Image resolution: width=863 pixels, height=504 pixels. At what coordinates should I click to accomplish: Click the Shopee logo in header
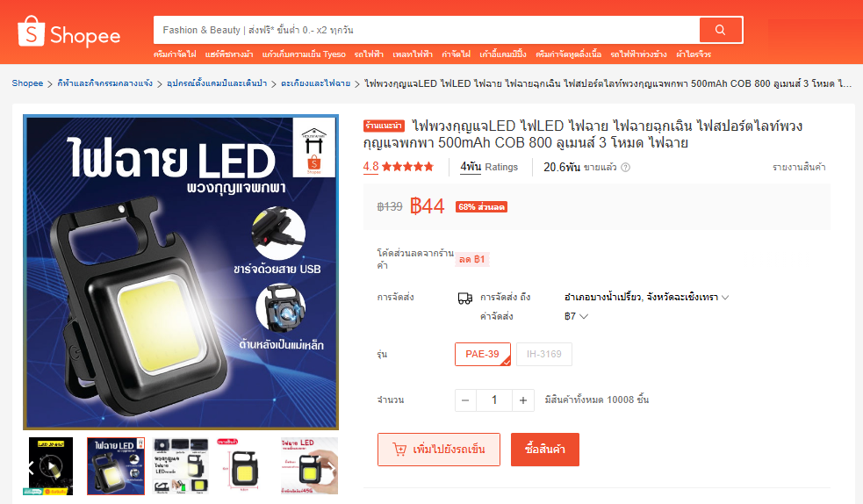(x=69, y=32)
